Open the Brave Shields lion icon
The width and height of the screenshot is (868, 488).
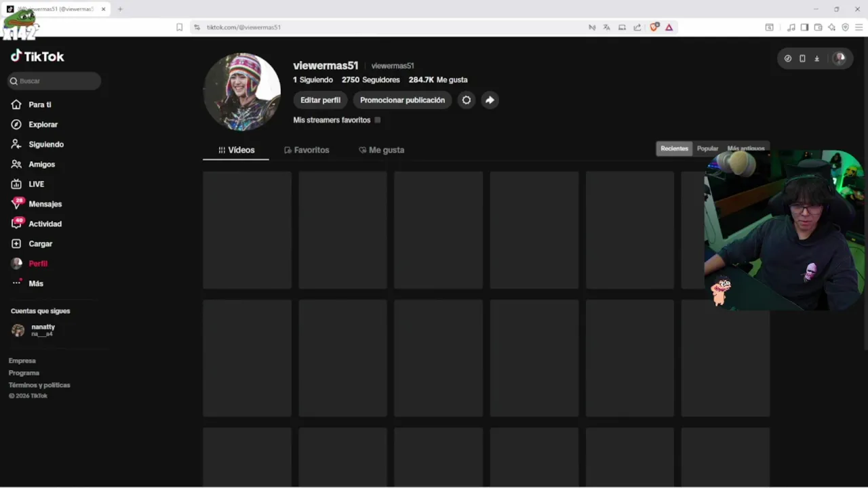654,27
